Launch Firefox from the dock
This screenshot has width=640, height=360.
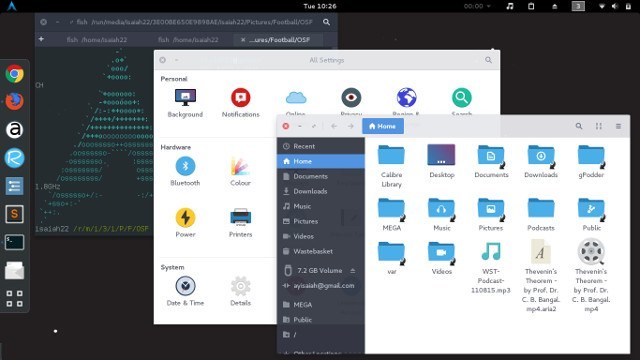point(14,101)
